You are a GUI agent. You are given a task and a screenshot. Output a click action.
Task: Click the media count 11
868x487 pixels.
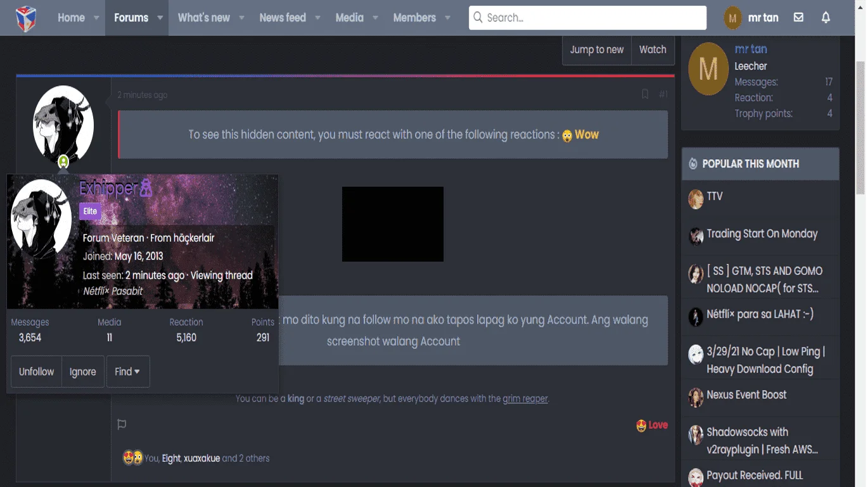(110, 338)
